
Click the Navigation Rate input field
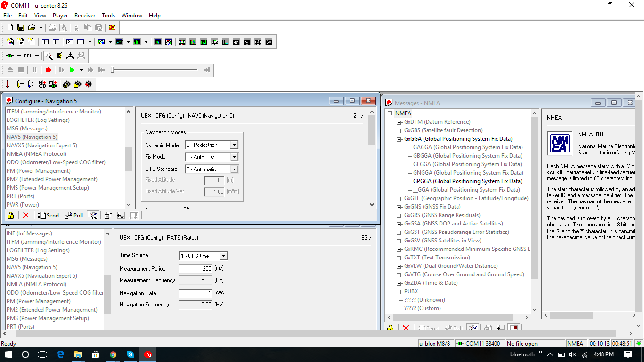pos(196,293)
